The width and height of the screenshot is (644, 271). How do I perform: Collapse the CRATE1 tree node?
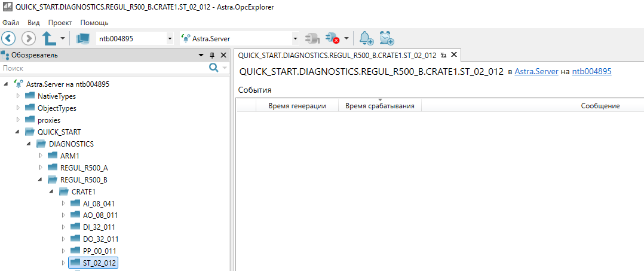[52, 191]
